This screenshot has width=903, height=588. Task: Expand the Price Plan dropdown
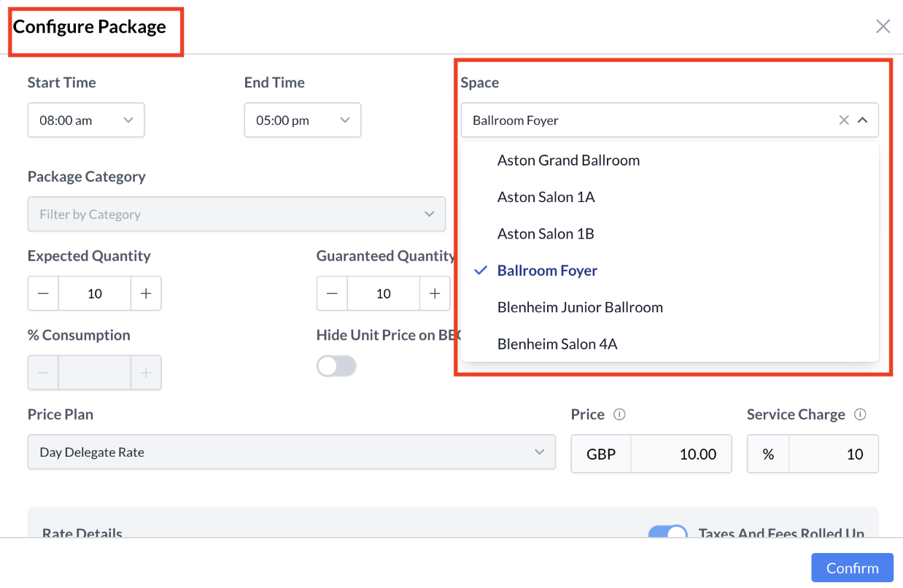coord(292,452)
